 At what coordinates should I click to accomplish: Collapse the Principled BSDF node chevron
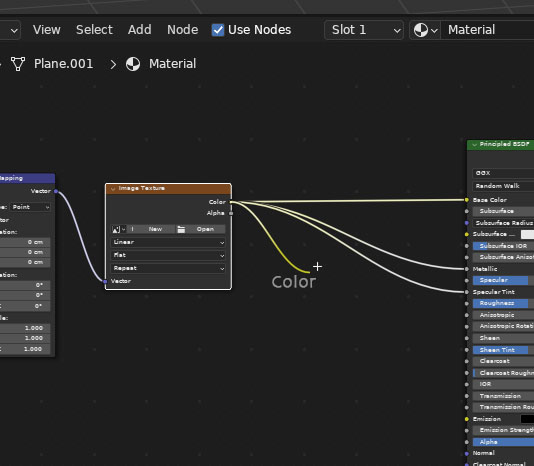(474, 145)
